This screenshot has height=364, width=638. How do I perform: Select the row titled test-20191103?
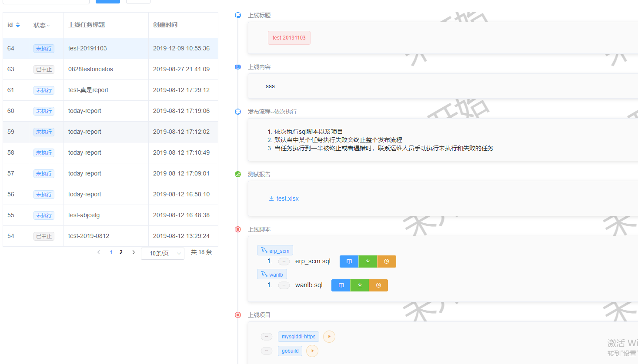(x=110, y=48)
